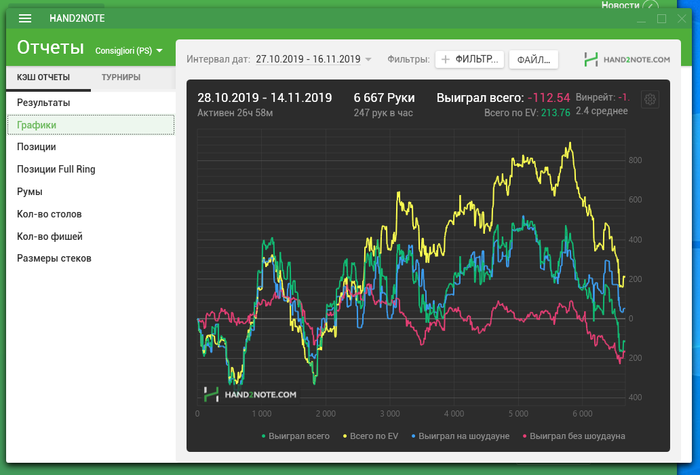Image resolution: width=700 pixels, height=475 pixels.
Task: Click the EV total value 213.76
Action: pyautogui.click(x=555, y=113)
